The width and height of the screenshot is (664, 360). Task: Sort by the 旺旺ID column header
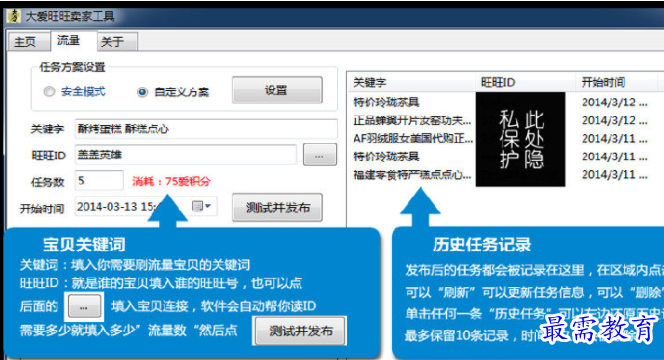[x=526, y=82]
